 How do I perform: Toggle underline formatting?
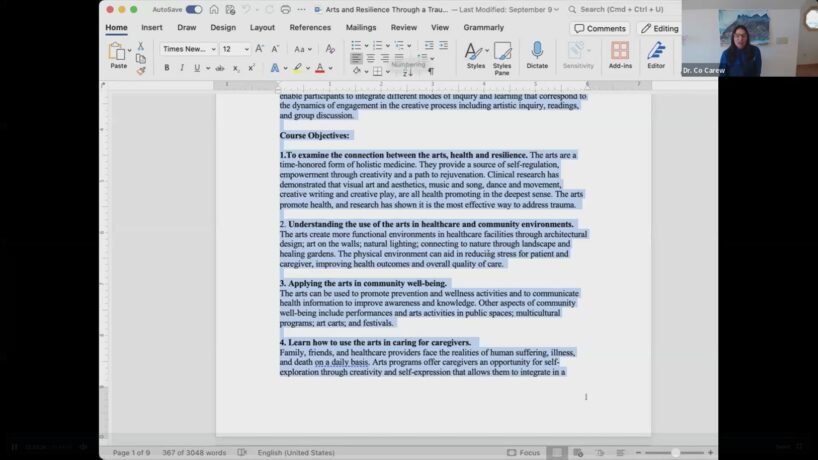pos(195,68)
